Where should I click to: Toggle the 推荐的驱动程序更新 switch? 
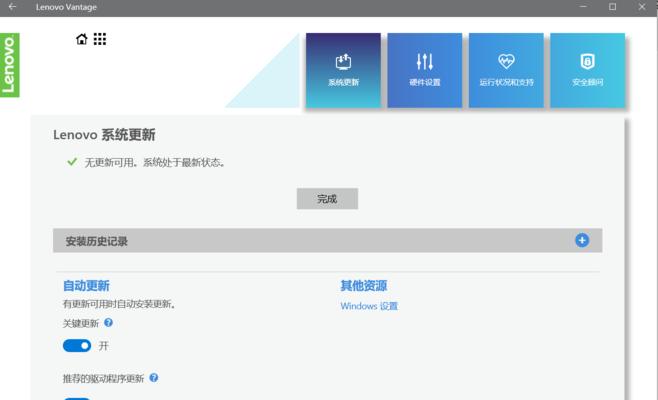[x=77, y=398]
